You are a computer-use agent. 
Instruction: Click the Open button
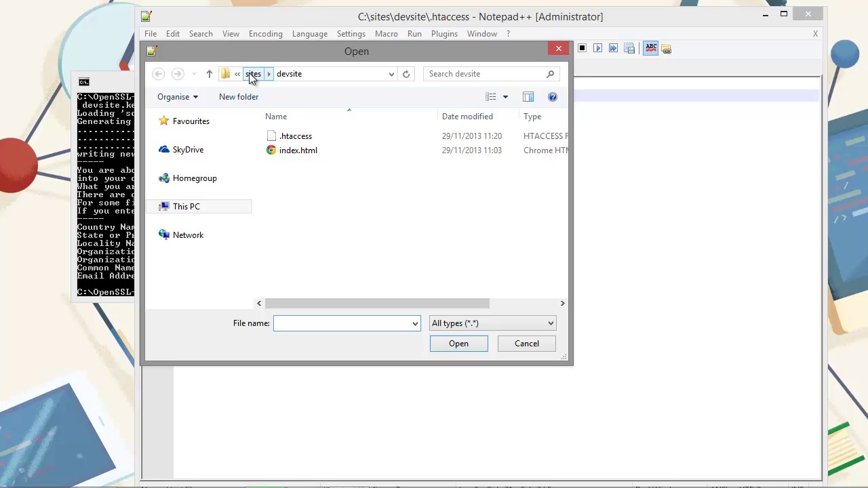pyautogui.click(x=458, y=344)
